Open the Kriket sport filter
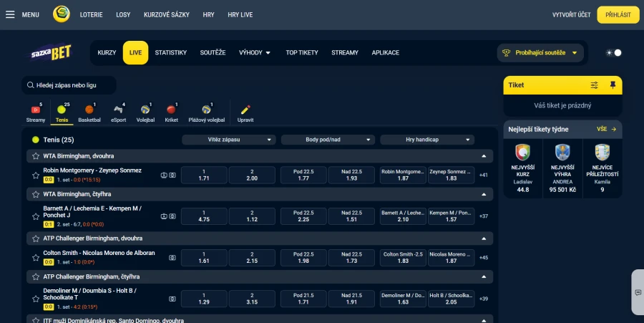Image resolution: width=644 pixels, height=323 pixels. tap(171, 112)
